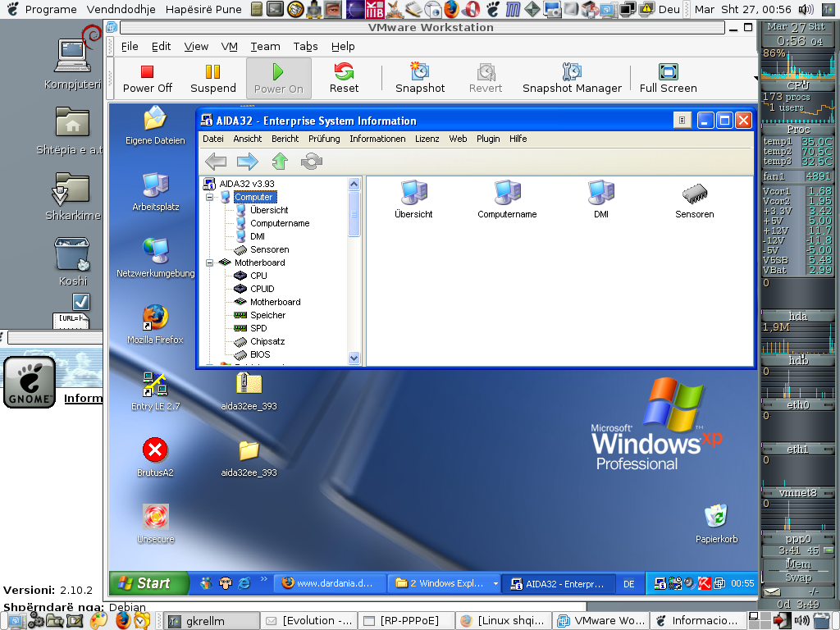Screen dimensions: 840x630
Task: Open the AIDA32 Plugin menu
Action: [488, 139]
